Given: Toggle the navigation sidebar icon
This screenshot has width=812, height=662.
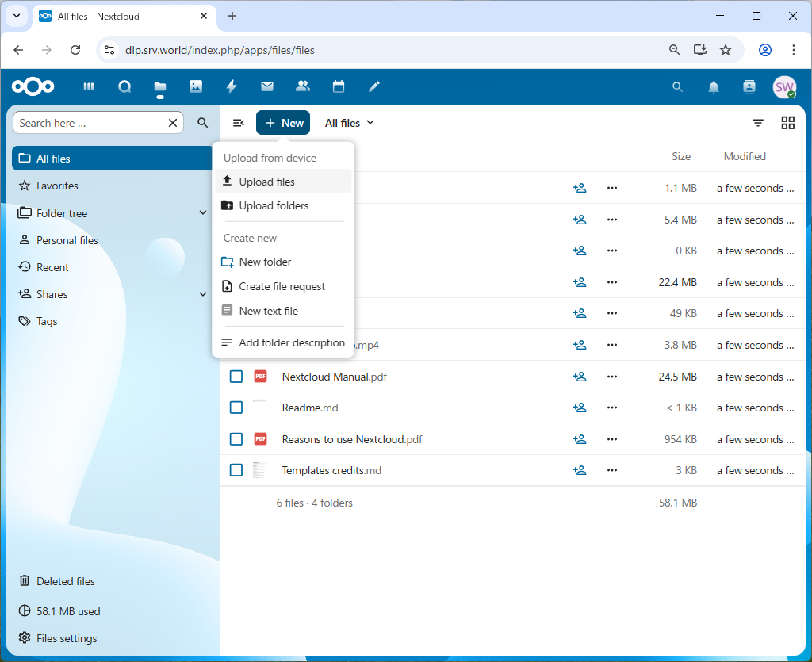Looking at the screenshot, I should (238, 123).
